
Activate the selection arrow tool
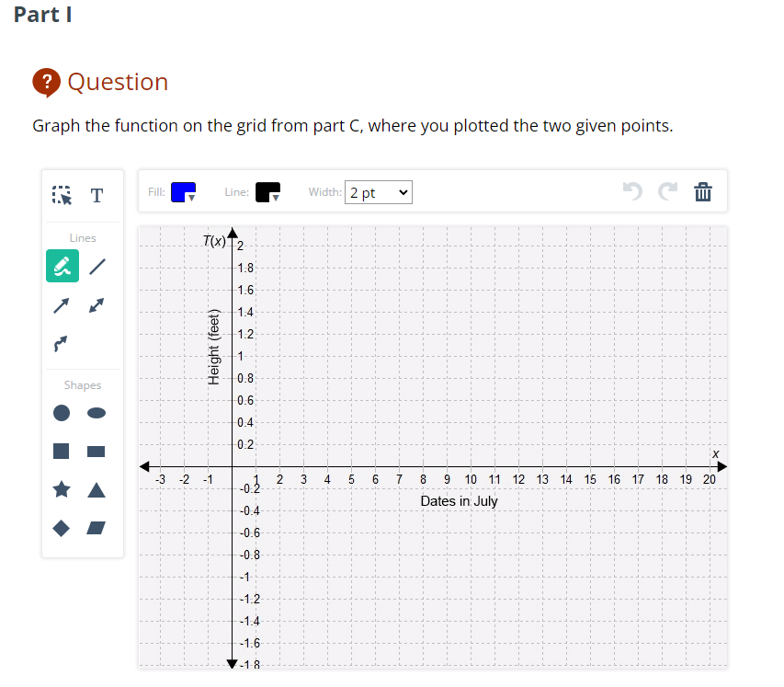61,194
